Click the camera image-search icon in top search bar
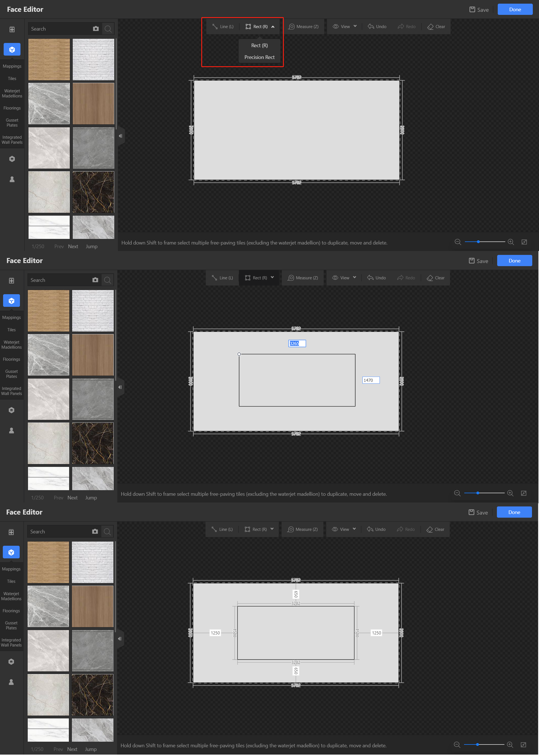 coord(96,29)
